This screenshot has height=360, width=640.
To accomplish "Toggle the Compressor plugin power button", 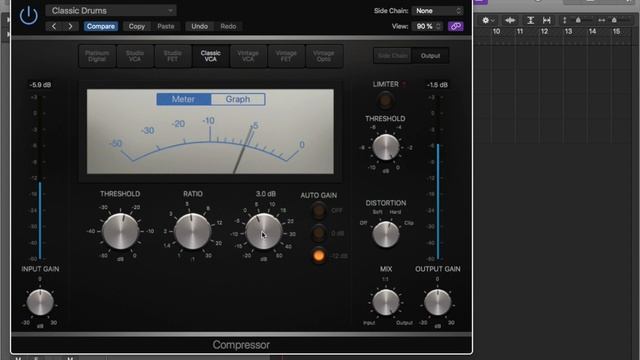I will pos(28,16).
